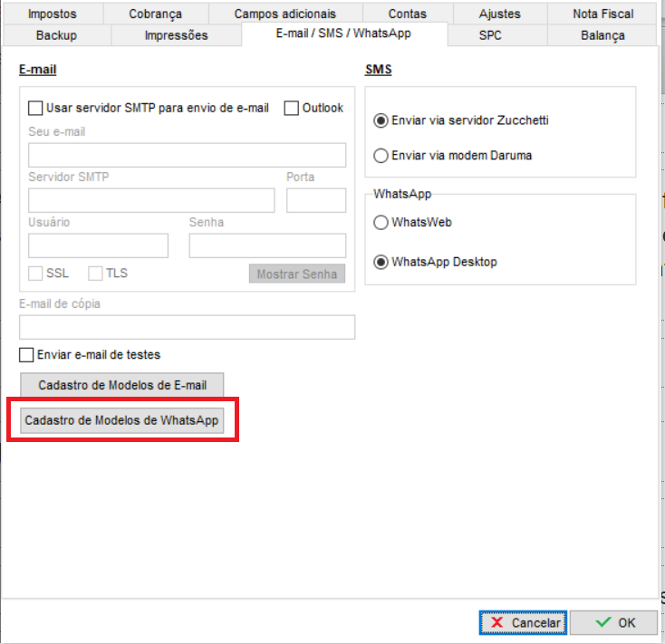Viewport: 665px width, 644px height.
Task: Click the red X Cancelar button
Action: [x=523, y=623]
